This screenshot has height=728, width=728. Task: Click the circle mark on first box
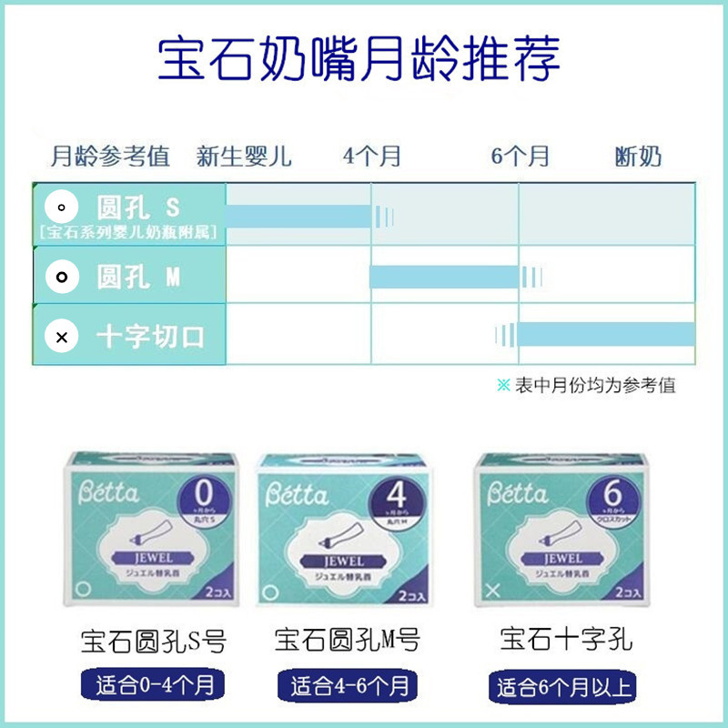pyautogui.click(x=83, y=589)
